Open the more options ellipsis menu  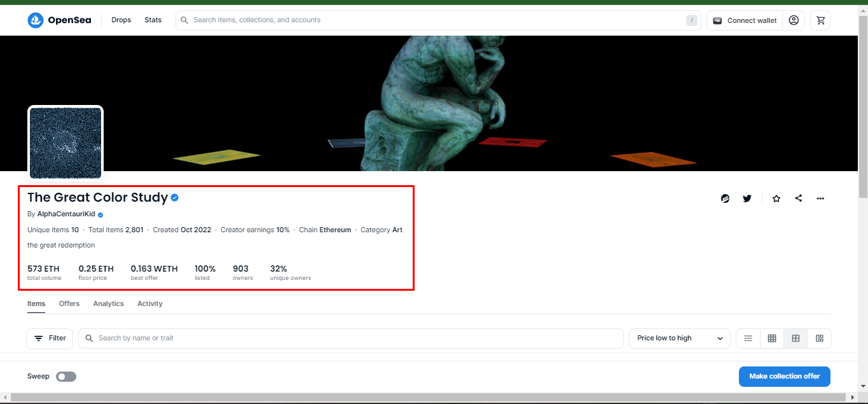(820, 199)
